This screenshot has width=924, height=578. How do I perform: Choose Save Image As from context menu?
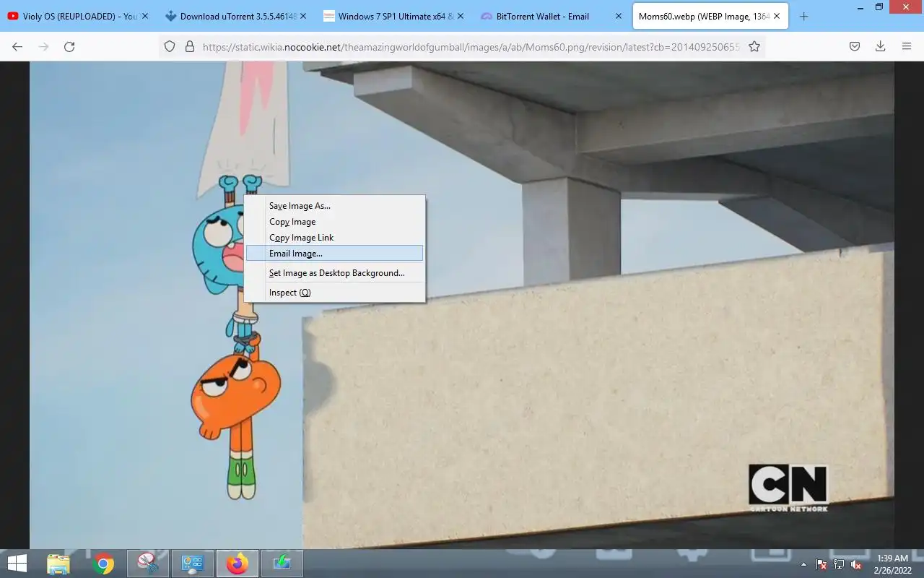[334, 206]
